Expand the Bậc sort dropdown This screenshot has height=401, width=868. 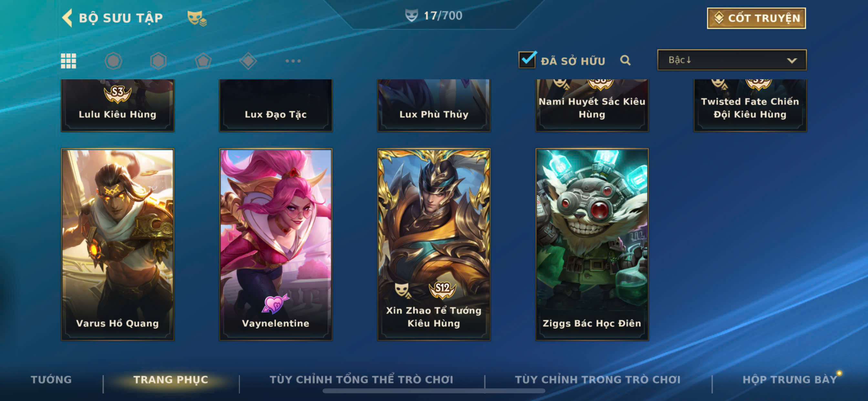click(732, 60)
